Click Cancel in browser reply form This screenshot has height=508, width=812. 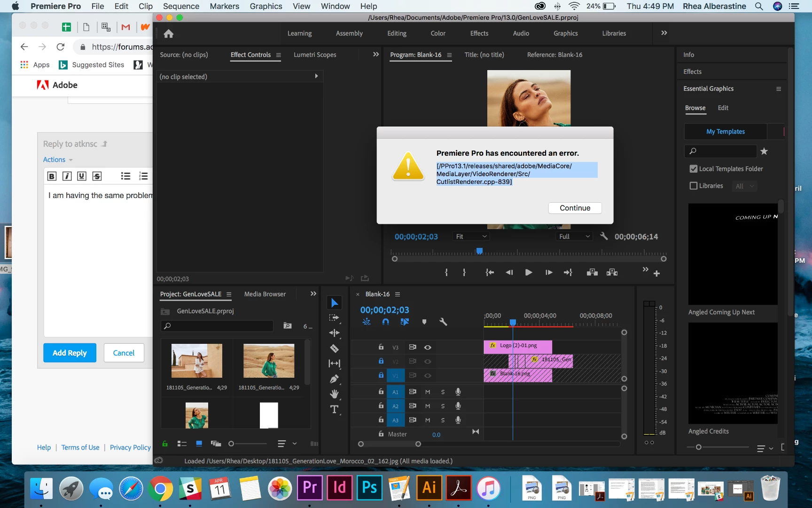(x=124, y=353)
